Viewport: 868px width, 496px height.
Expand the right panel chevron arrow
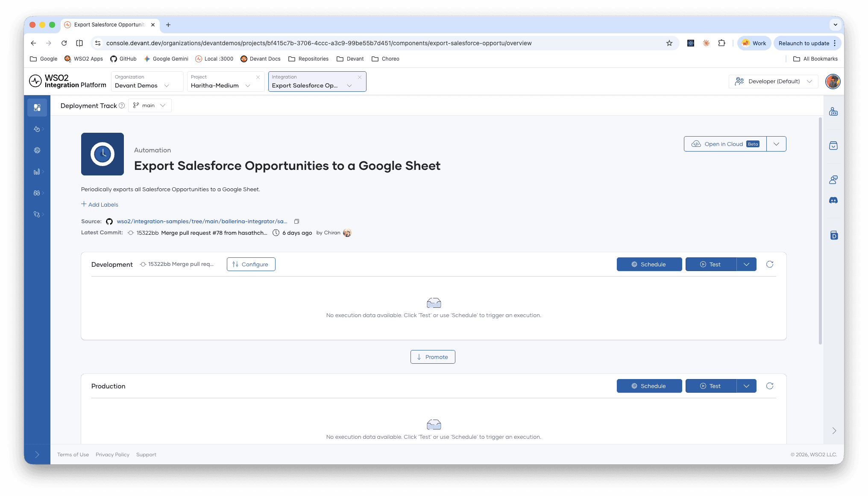click(834, 431)
